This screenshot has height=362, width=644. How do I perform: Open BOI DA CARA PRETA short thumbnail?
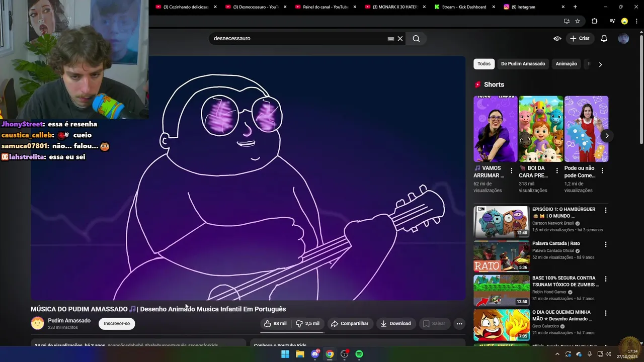pyautogui.click(x=541, y=129)
